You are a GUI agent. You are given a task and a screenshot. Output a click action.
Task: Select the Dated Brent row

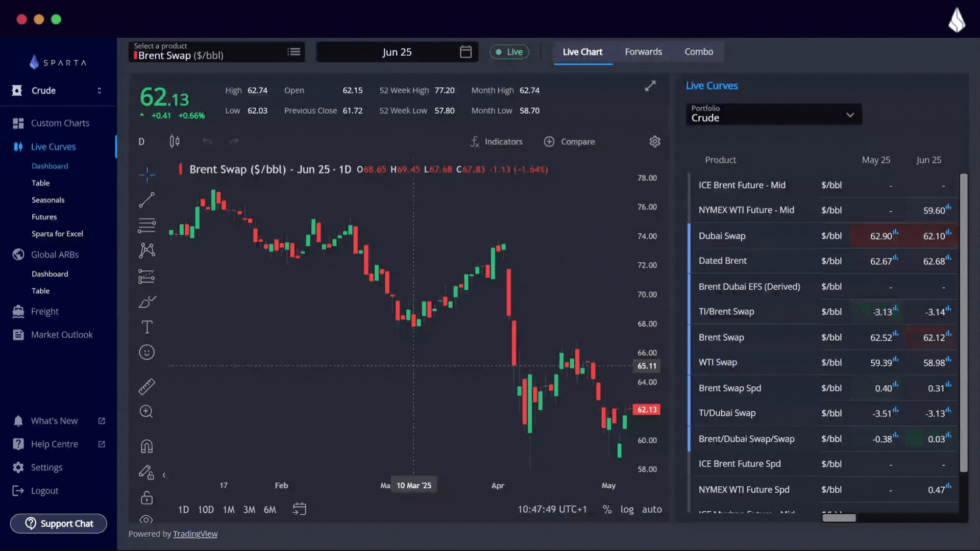click(x=823, y=261)
